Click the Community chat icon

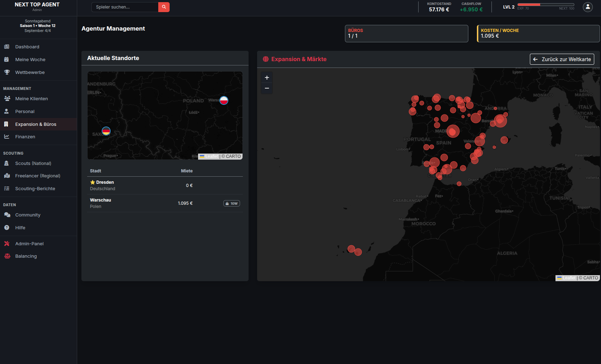tap(6, 215)
